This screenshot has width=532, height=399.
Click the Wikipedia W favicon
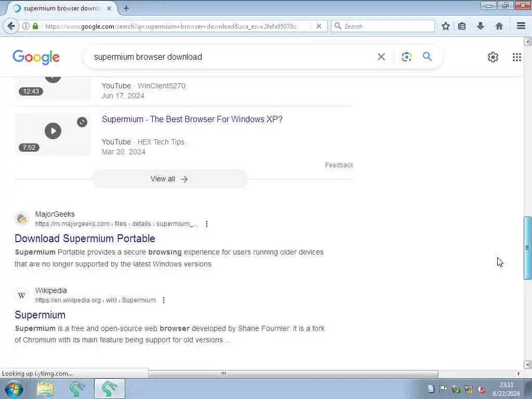[x=22, y=295]
